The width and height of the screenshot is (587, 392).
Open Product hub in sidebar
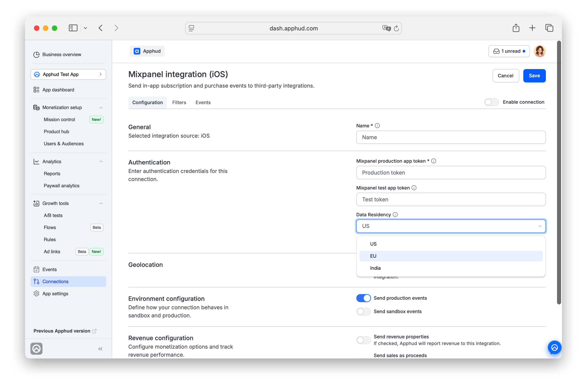(56, 131)
